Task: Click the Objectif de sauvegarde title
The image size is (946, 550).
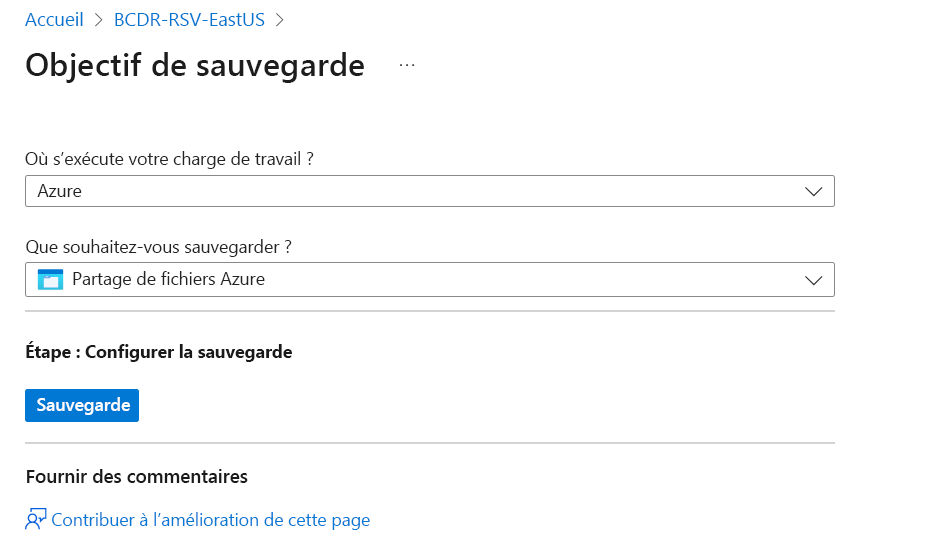Action: coord(195,65)
